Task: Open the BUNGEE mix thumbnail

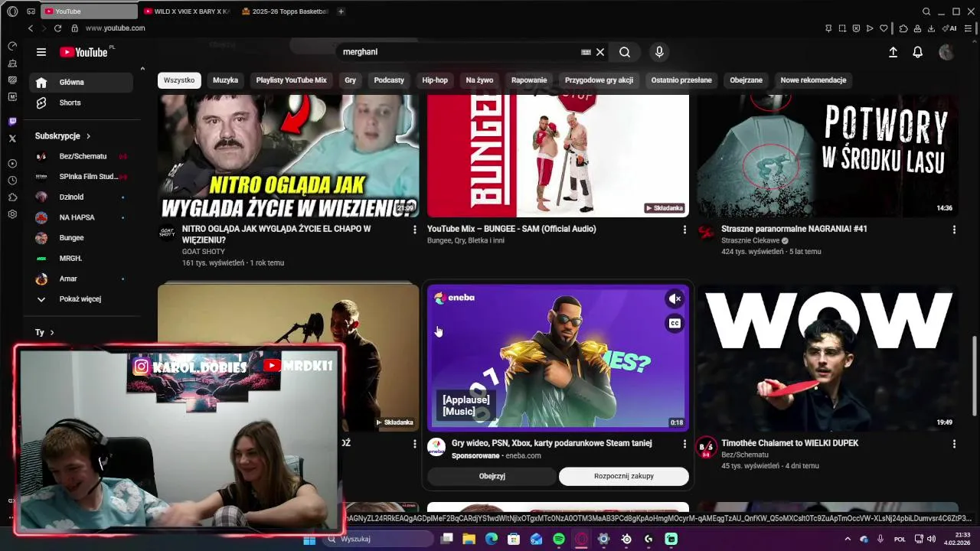Action: [x=557, y=156]
